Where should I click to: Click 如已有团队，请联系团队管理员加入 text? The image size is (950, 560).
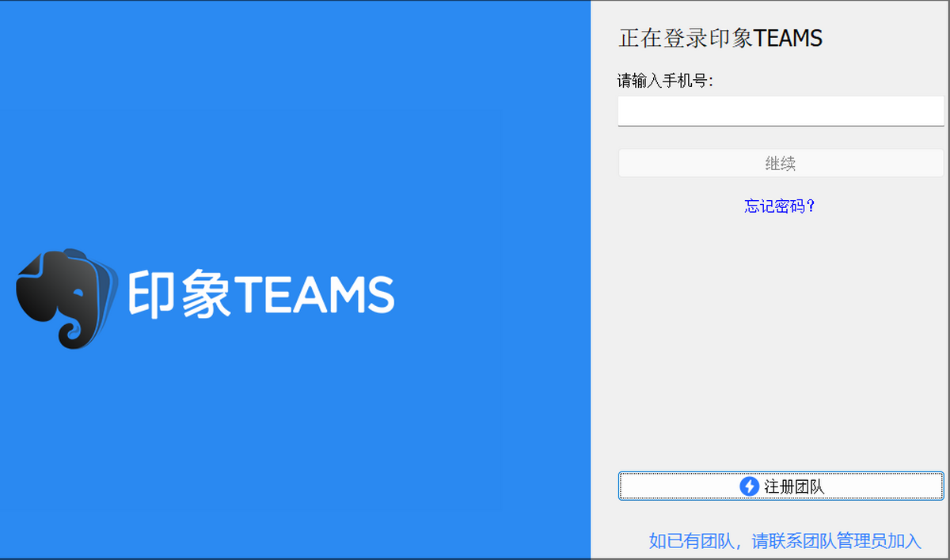[x=785, y=541]
